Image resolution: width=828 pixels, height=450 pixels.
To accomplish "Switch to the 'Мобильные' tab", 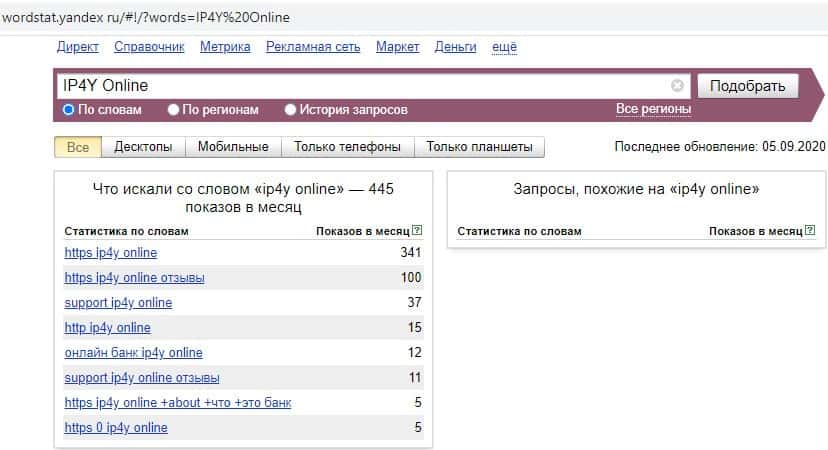I will [233, 147].
